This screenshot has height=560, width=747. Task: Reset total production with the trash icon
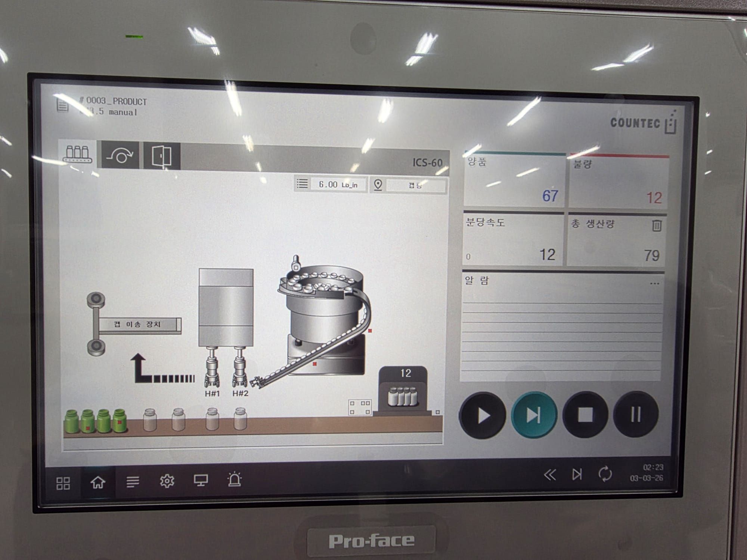(x=657, y=225)
